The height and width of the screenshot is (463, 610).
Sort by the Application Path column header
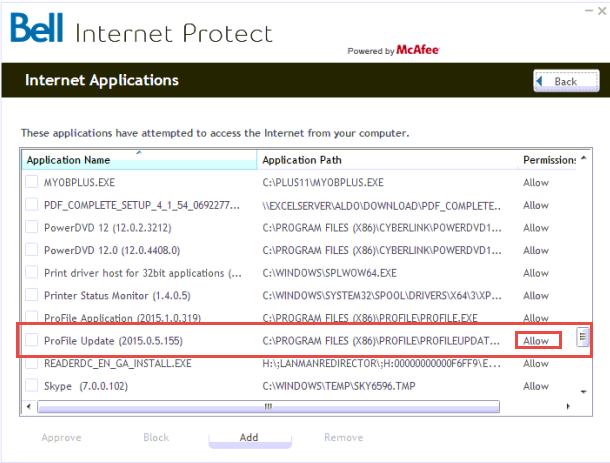tap(387, 160)
